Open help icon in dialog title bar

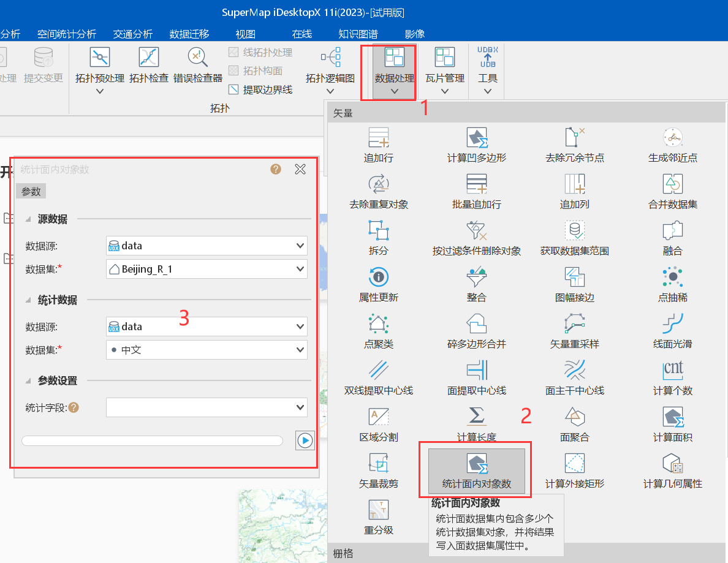pos(276,169)
